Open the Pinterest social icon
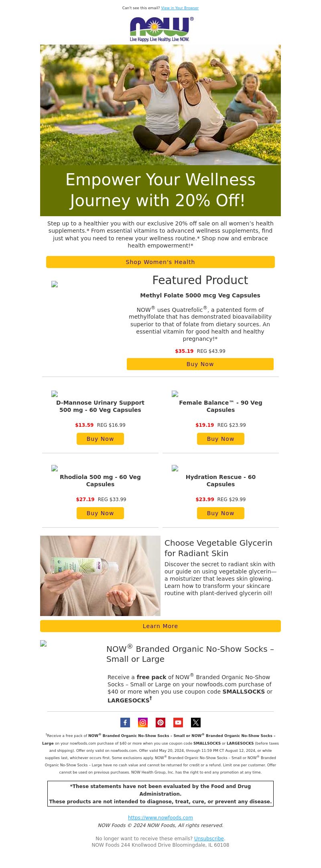321x868 pixels. [160, 723]
